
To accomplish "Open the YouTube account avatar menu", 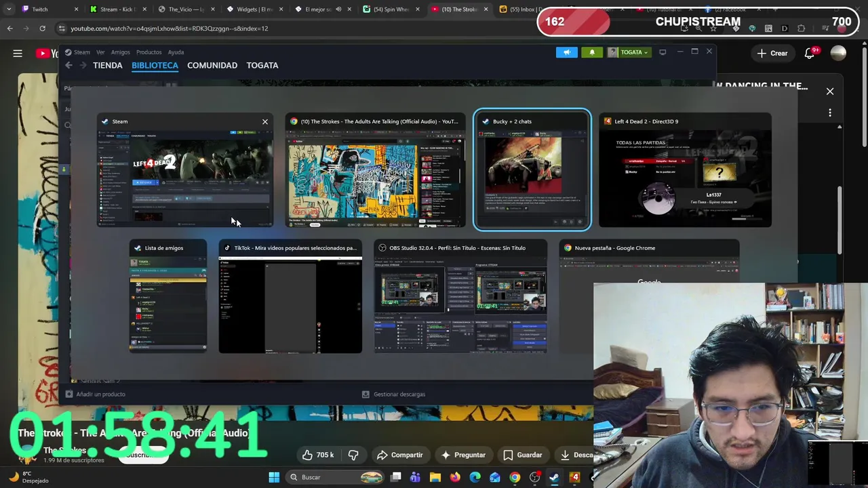I will click(x=838, y=54).
